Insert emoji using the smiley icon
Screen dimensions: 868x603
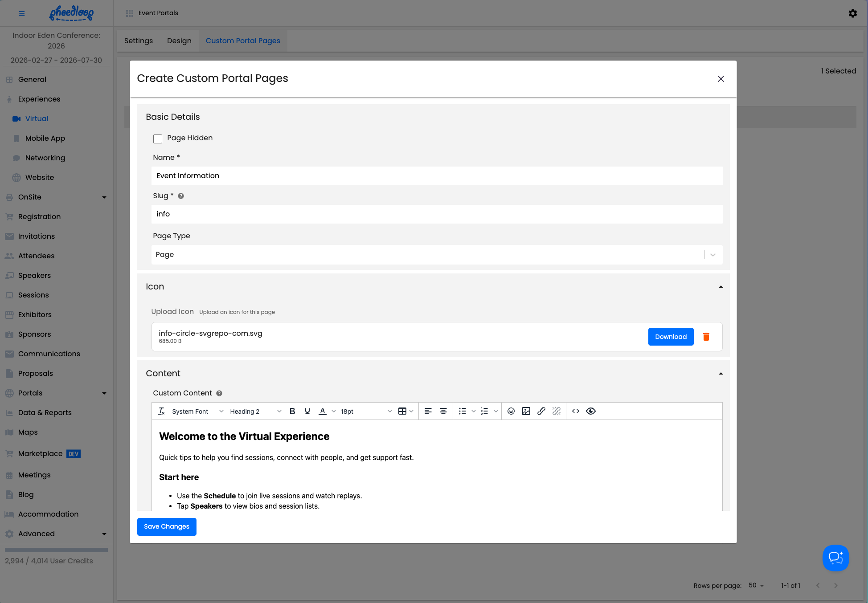[511, 411]
